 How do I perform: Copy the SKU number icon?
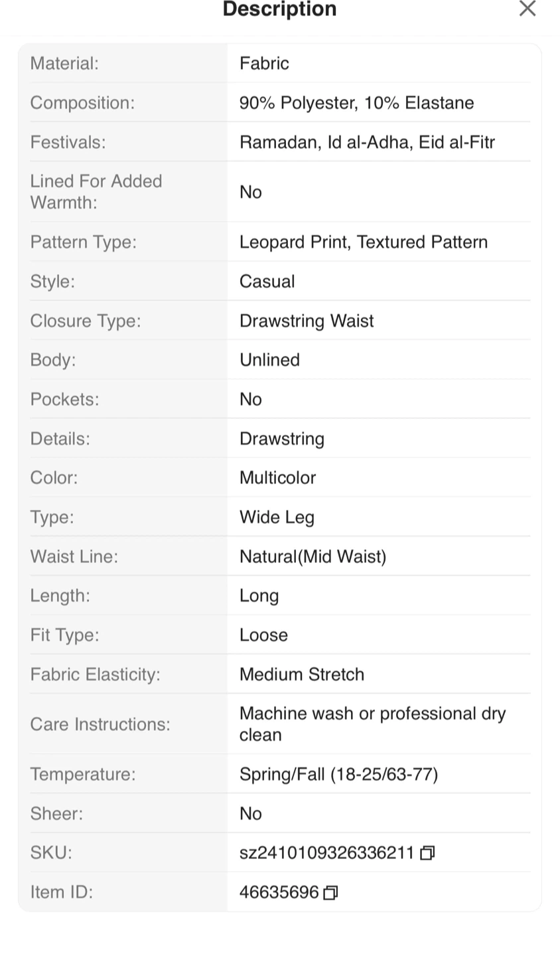(428, 853)
